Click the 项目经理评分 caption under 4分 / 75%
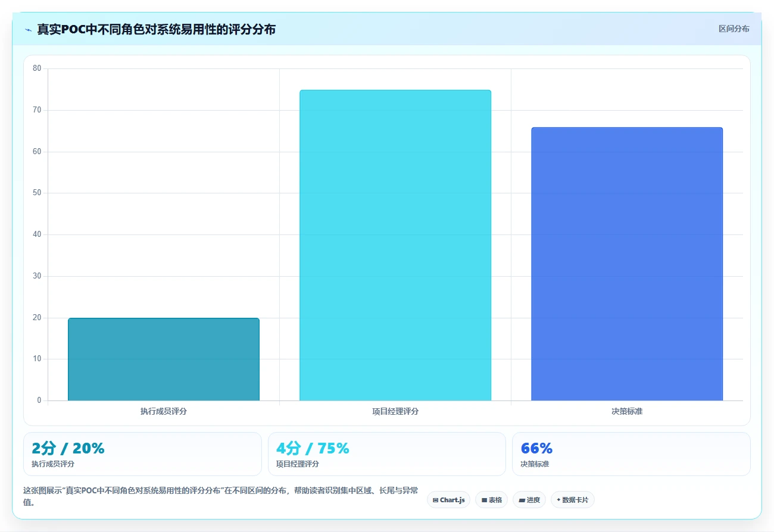774x532 pixels. [298, 464]
